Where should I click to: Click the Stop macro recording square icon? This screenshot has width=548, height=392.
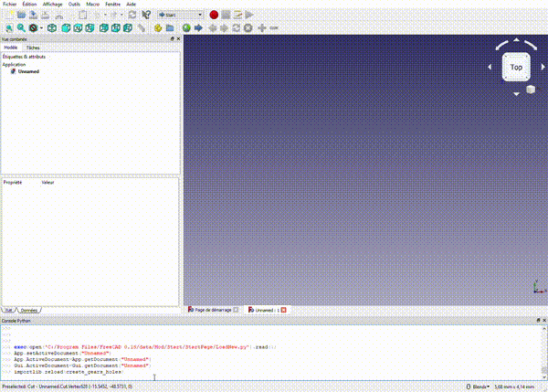pyautogui.click(x=226, y=15)
